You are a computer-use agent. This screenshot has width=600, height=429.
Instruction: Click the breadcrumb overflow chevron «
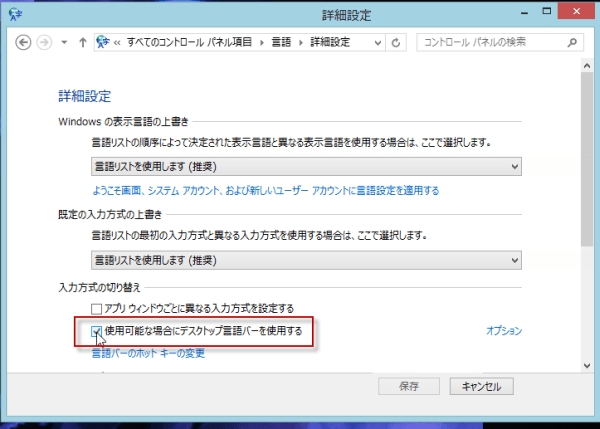coord(117,42)
